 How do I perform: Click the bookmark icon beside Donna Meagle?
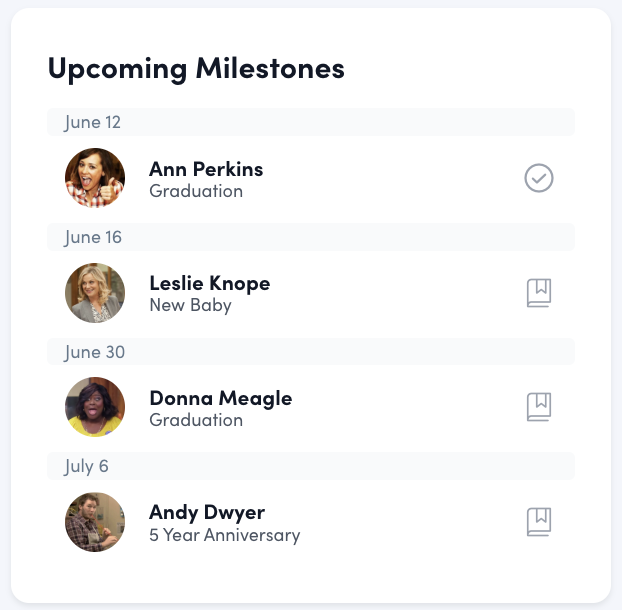click(x=539, y=407)
